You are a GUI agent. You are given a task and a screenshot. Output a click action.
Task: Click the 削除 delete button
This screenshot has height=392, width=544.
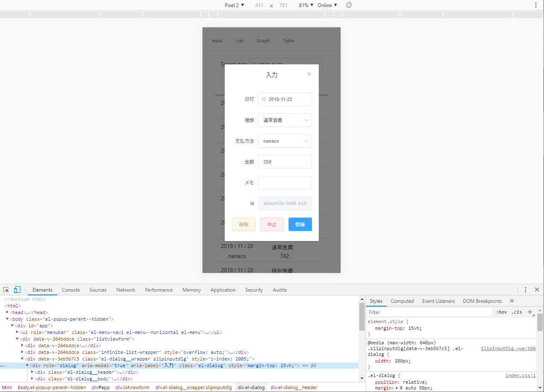point(244,224)
